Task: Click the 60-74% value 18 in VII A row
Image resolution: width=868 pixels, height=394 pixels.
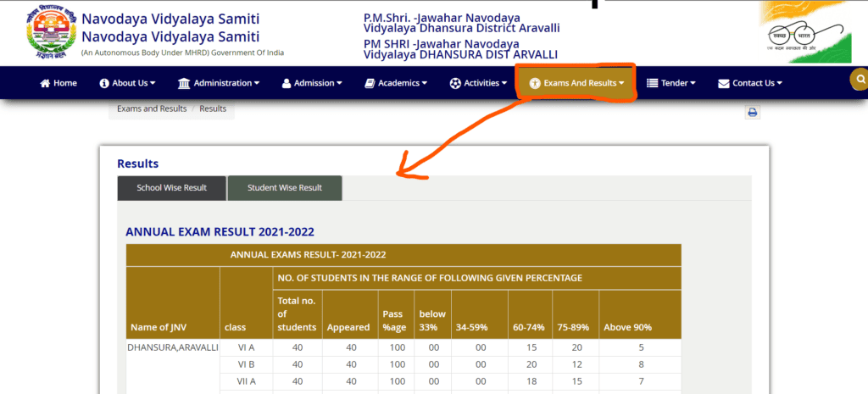Action: pos(530,382)
